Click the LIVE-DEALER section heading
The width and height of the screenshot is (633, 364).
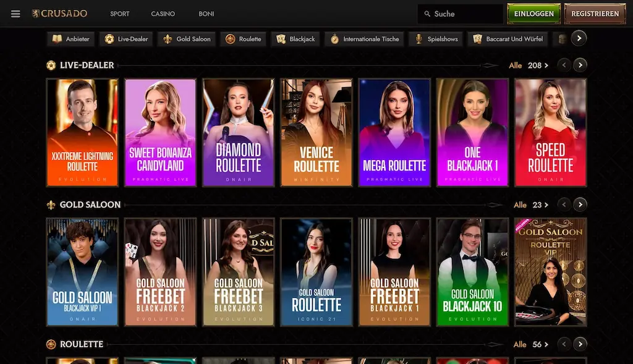pyautogui.click(x=87, y=66)
